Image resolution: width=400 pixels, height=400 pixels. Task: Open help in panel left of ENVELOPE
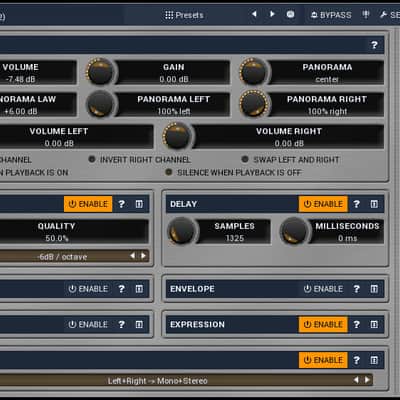pyautogui.click(x=122, y=289)
